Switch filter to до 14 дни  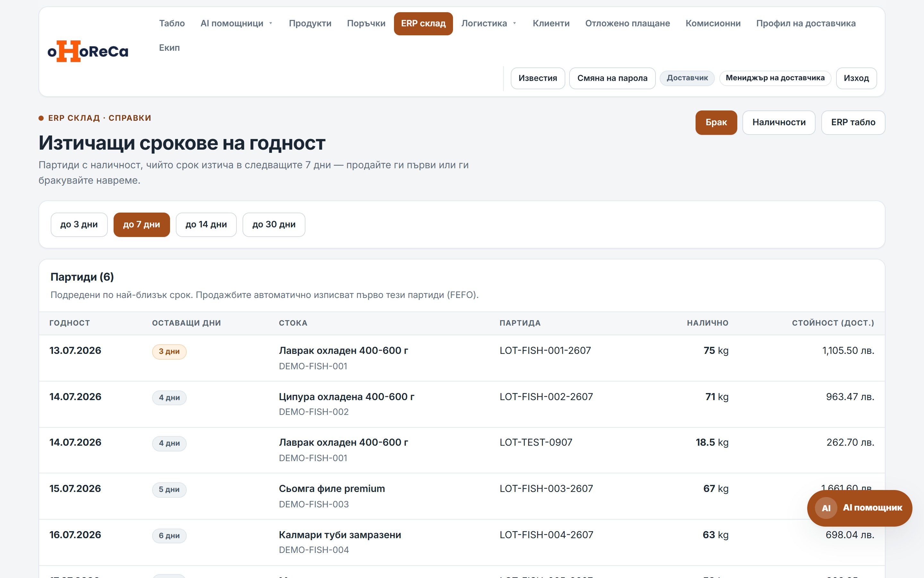click(x=206, y=224)
